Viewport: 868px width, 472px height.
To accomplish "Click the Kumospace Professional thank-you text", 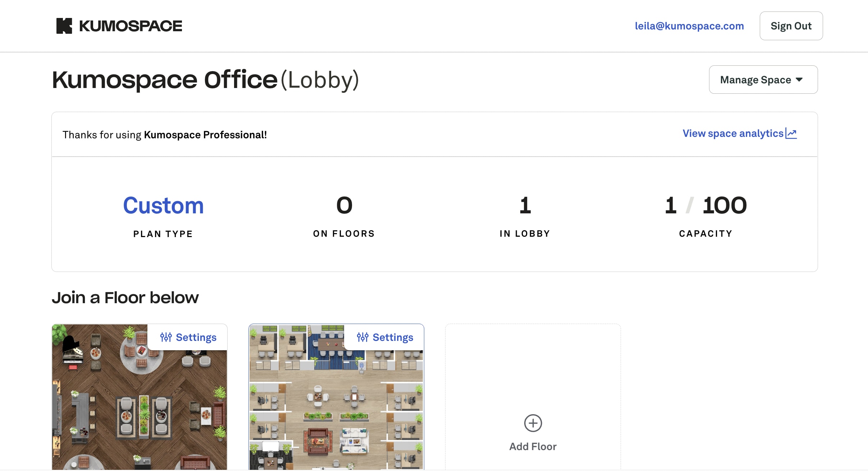I will point(165,135).
